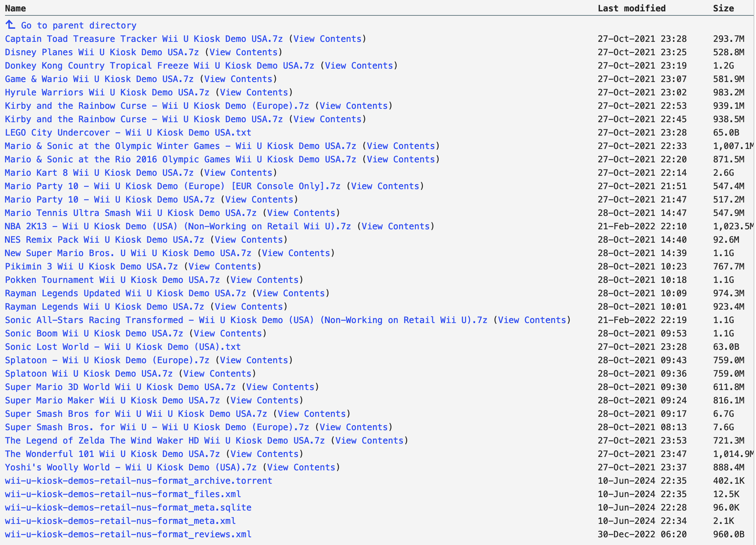View Contents of Mario & Sonic Rio 2016
This screenshot has width=756, height=545.
tap(401, 159)
